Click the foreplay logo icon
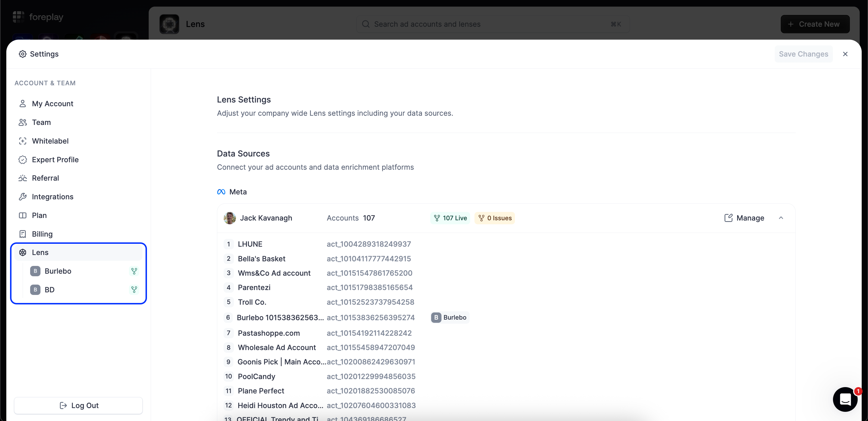Viewport: 868px width, 421px height. coord(18,17)
